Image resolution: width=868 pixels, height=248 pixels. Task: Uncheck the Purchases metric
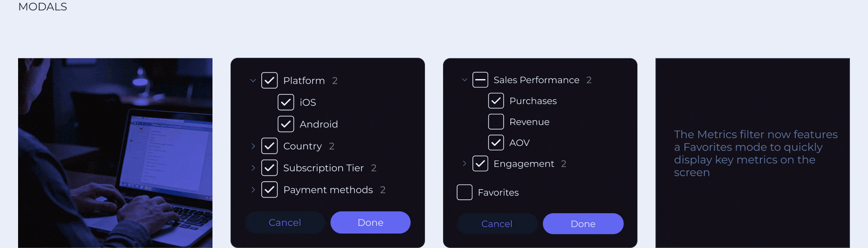pyautogui.click(x=496, y=101)
